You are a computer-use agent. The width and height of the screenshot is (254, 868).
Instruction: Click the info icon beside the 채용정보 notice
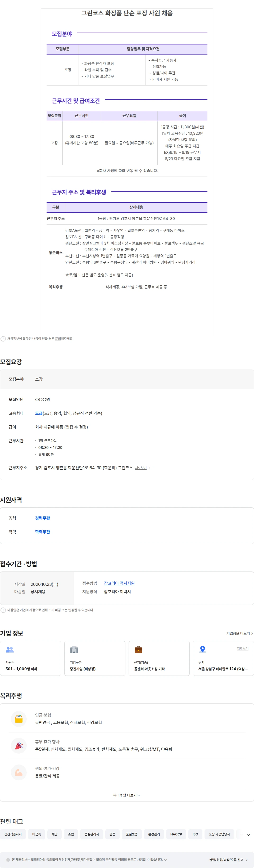tap(3, 339)
